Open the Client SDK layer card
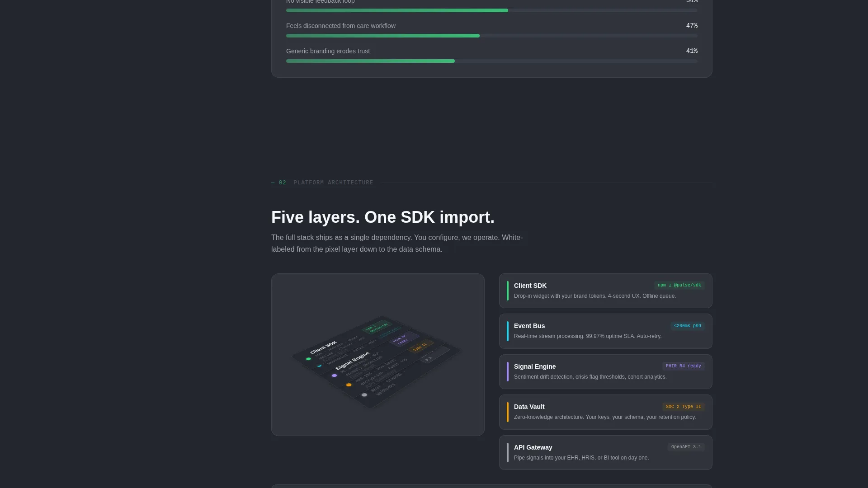This screenshot has width=868, height=488. click(605, 291)
